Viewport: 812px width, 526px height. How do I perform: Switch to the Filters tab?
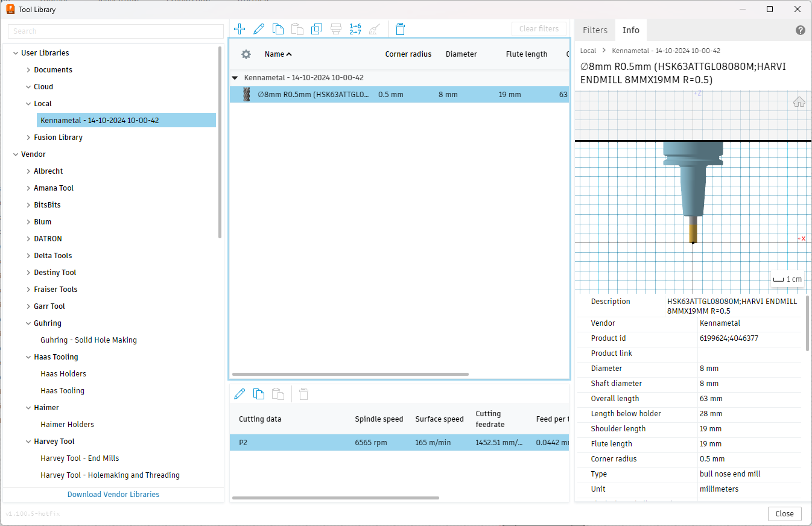pyautogui.click(x=595, y=30)
